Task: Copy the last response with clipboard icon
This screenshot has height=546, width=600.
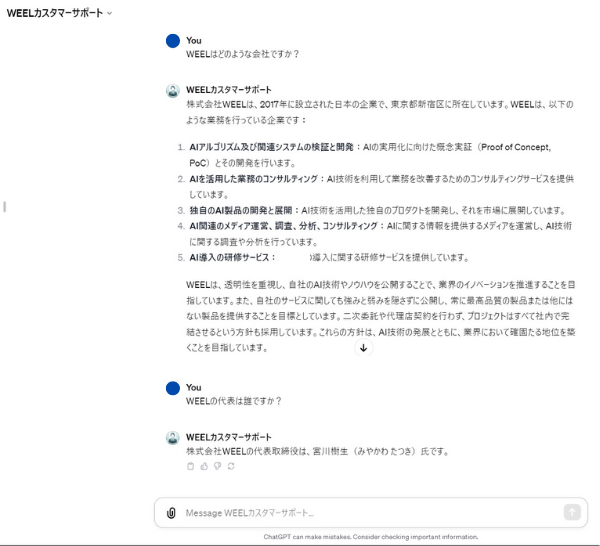Action: [x=191, y=466]
